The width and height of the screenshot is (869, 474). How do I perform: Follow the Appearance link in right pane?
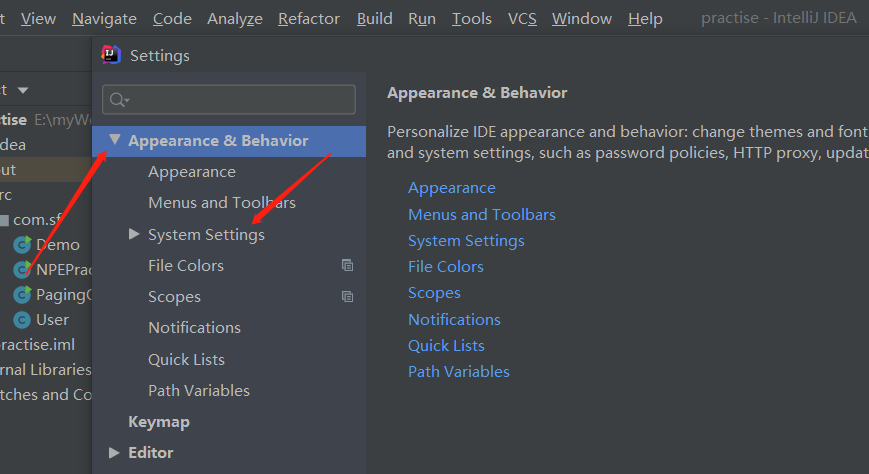(452, 188)
